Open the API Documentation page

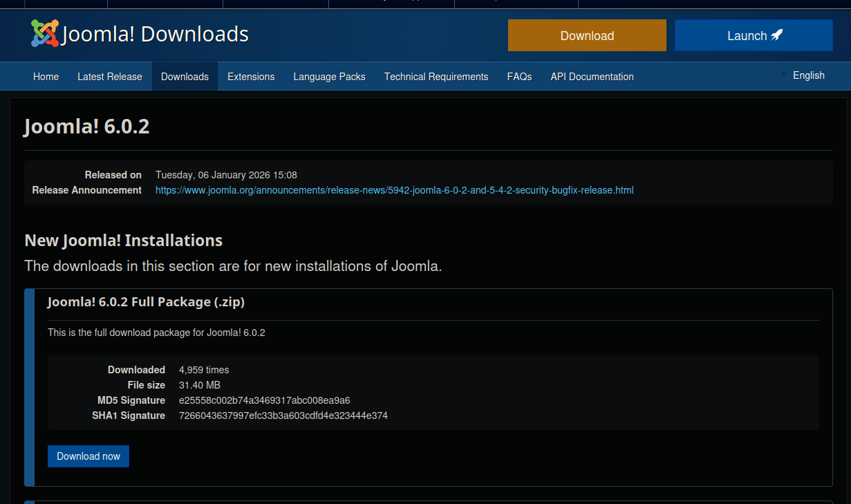(592, 77)
